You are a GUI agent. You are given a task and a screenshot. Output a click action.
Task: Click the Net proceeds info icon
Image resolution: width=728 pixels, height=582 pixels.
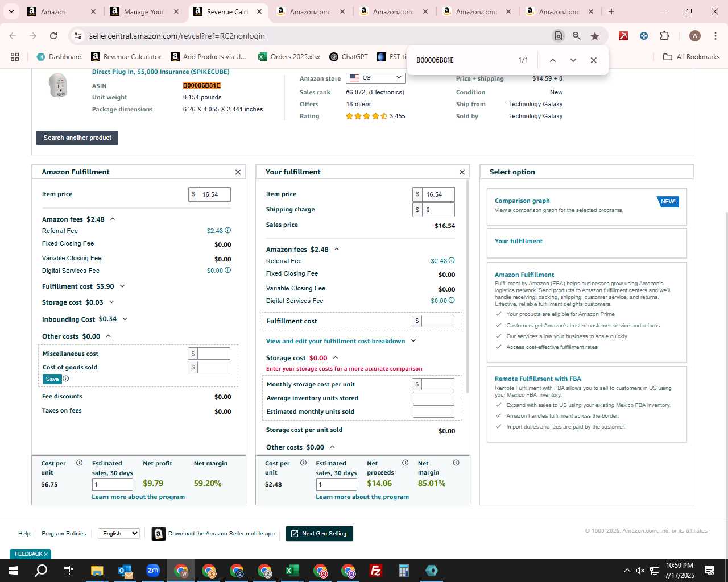click(405, 463)
